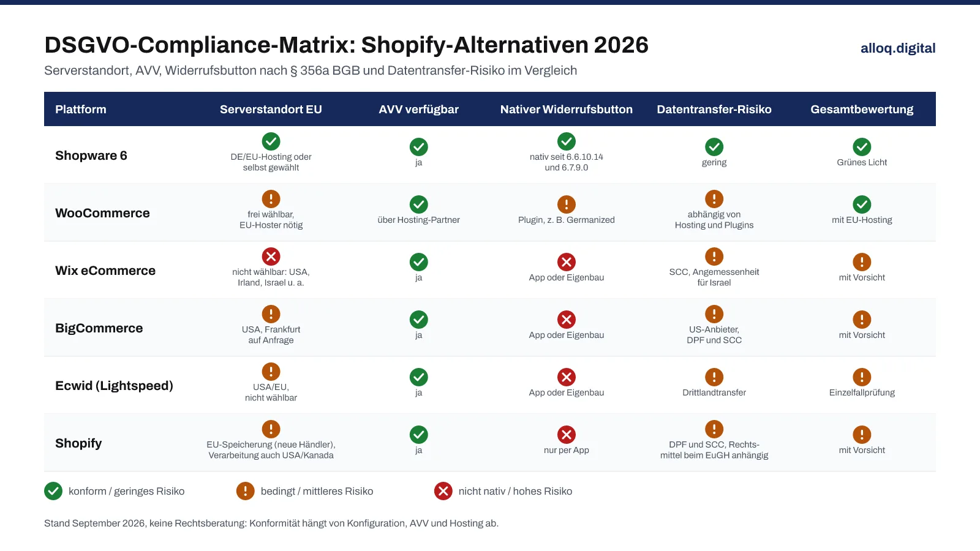Click the text 'Drittlandtransfer'
Screen dimensions: 980x551
tap(714, 392)
